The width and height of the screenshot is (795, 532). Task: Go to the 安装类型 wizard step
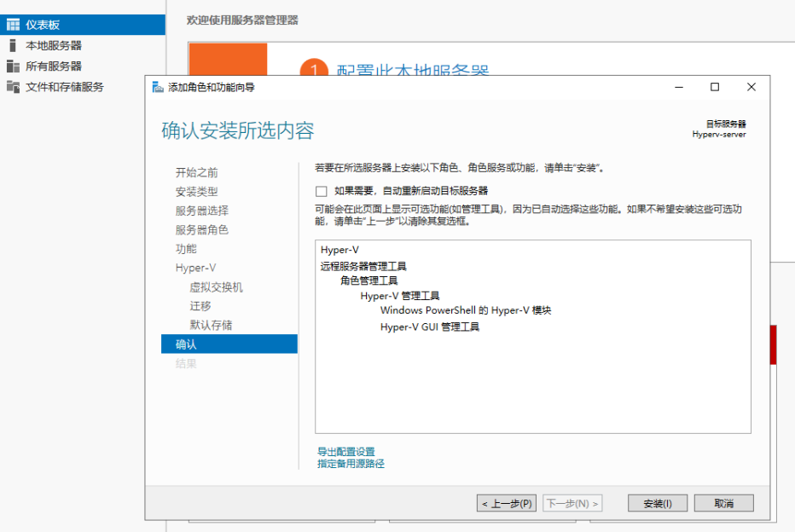(x=197, y=192)
